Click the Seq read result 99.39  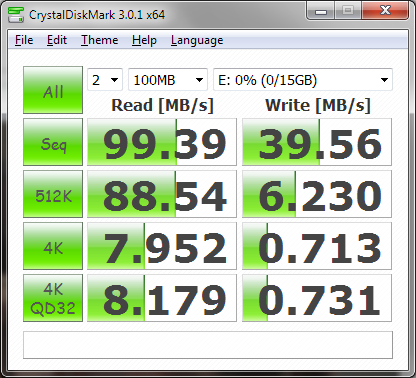(162, 142)
